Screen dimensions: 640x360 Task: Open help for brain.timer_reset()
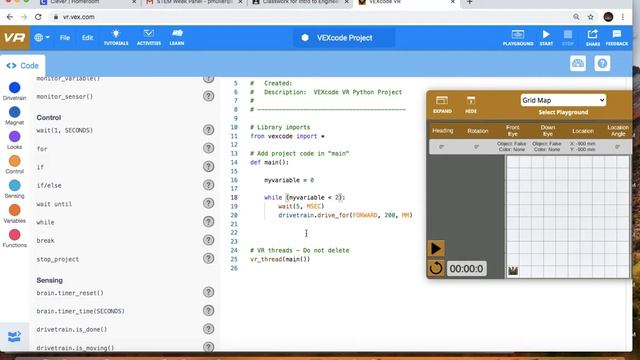tap(209, 292)
